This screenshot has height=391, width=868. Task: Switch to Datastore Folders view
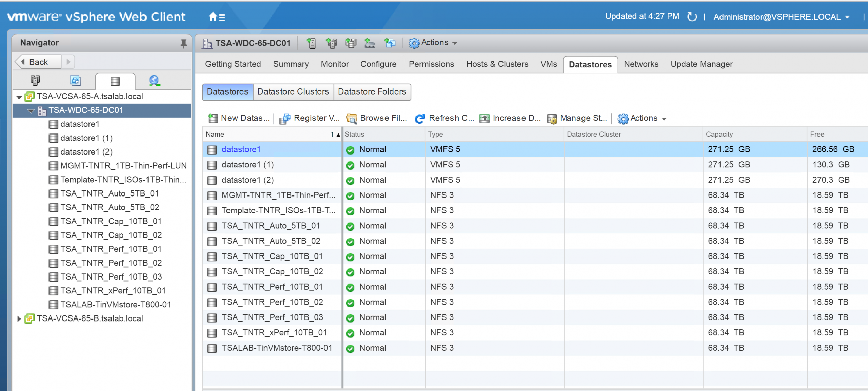click(372, 92)
